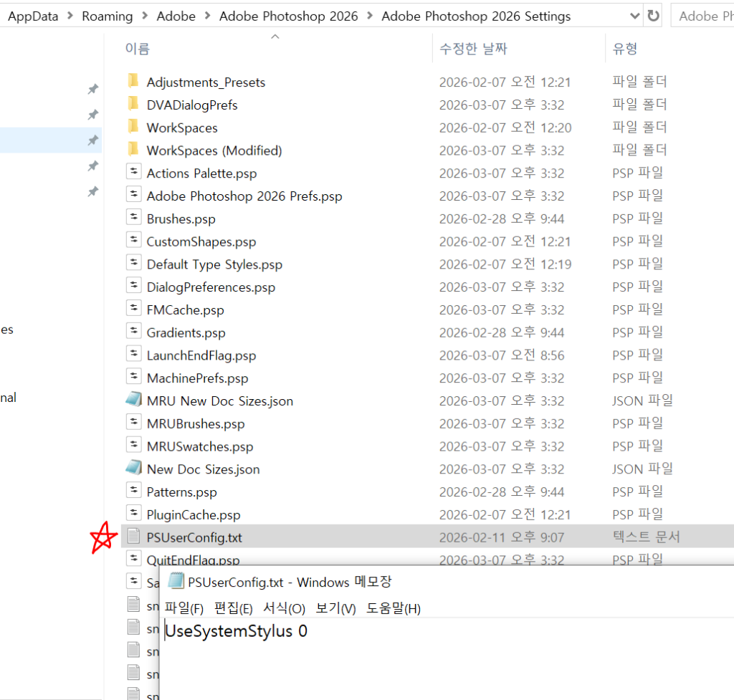Click the CustomShapes.psp file icon

(134, 241)
